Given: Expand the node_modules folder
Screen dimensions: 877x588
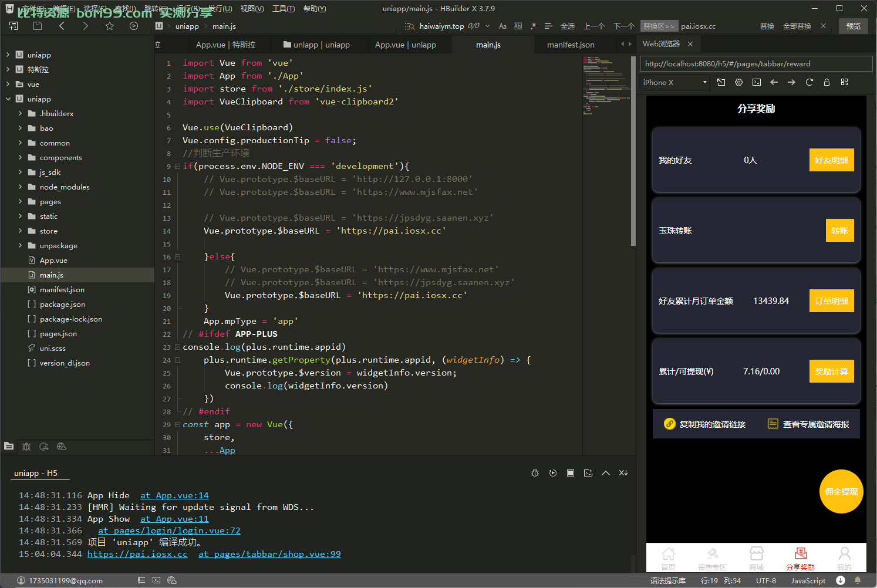Looking at the screenshot, I should tap(21, 187).
